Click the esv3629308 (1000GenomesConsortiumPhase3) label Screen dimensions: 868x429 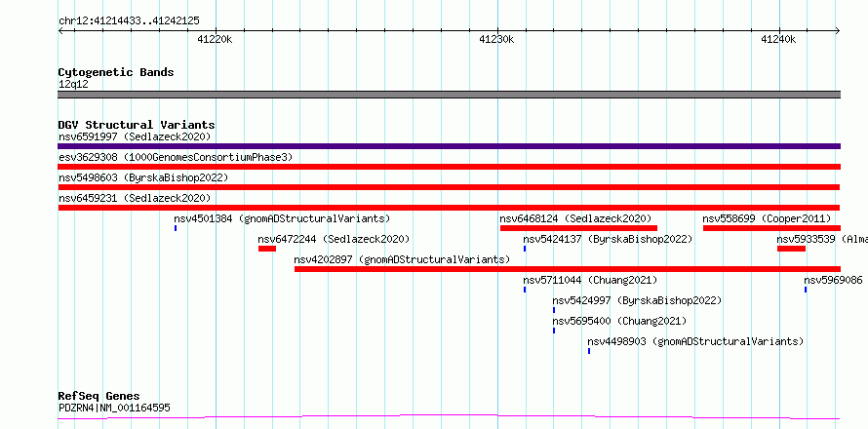pos(176,157)
